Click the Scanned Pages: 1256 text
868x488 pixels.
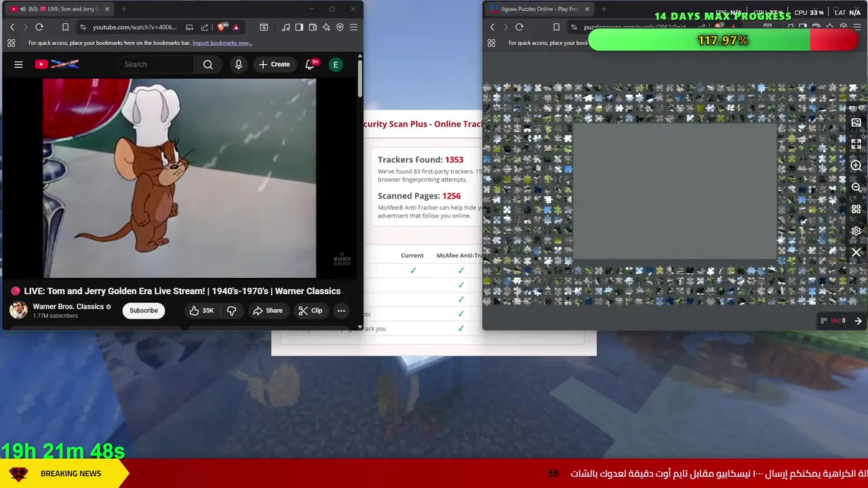tap(419, 196)
